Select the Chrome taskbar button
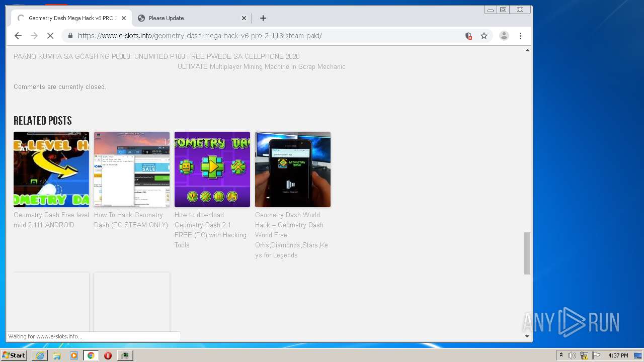The image size is (644, 362). click(x=91, y=355)
